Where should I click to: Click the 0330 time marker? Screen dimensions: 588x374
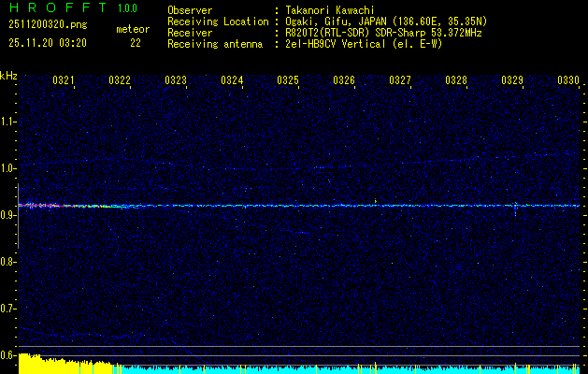pyautogui.click(x=568, y=80)
